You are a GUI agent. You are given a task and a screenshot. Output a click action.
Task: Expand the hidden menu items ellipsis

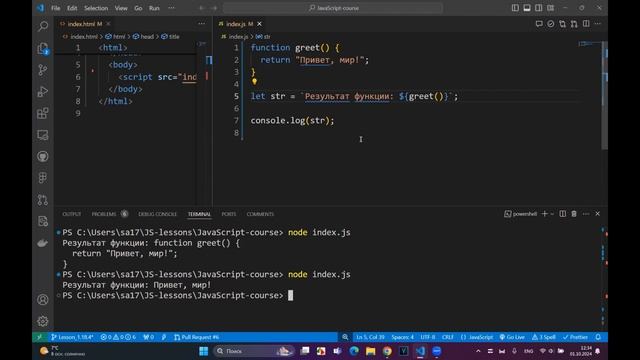(x=171, y=8)
